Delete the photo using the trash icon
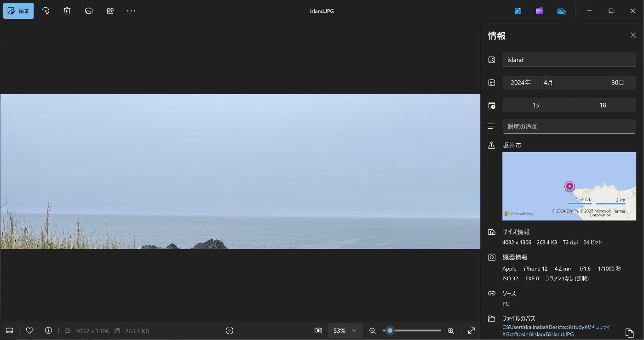The image size is (644, 340). (x=67, y=11)
